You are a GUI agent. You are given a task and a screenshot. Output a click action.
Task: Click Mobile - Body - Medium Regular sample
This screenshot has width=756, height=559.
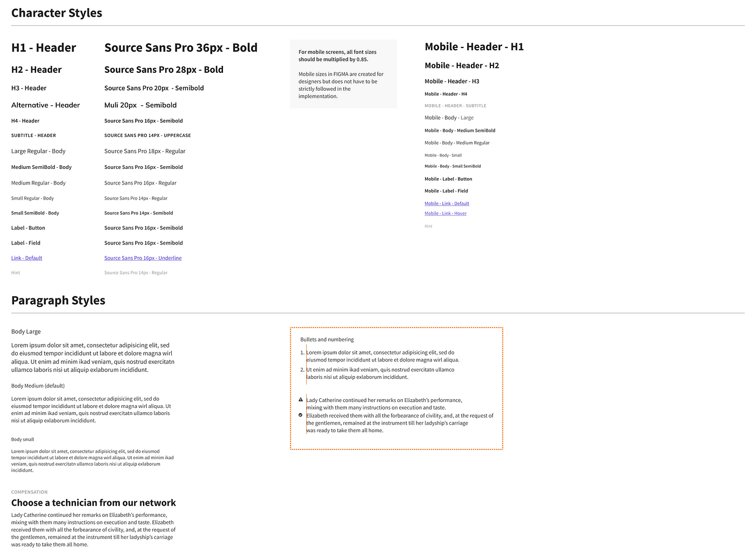[457, 143]
